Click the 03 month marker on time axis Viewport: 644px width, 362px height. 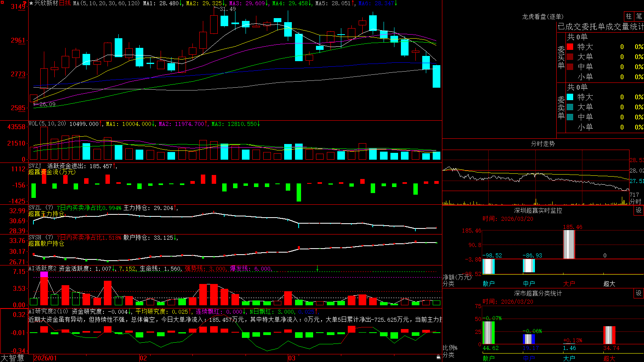[x=292, y=358]
